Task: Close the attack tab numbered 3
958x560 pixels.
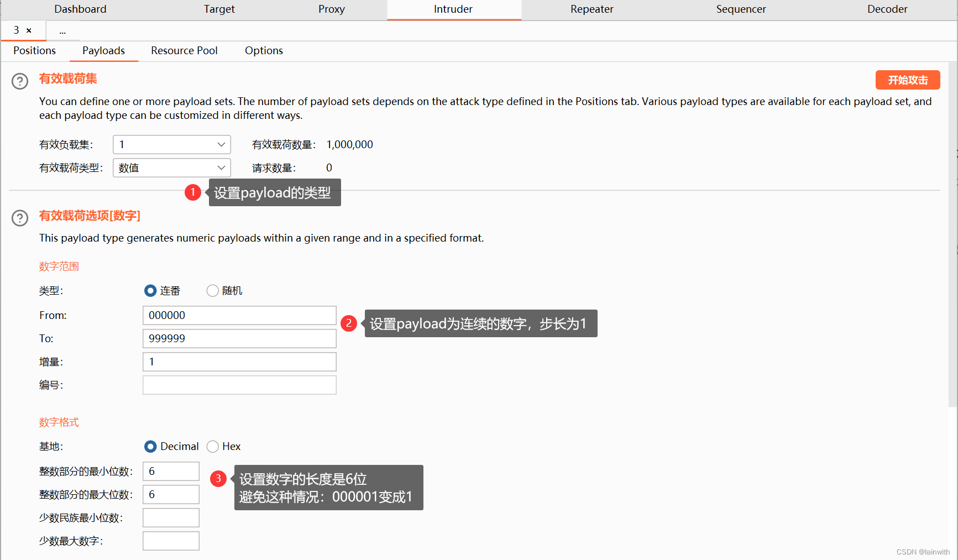Action: click(x=29, y=30)
